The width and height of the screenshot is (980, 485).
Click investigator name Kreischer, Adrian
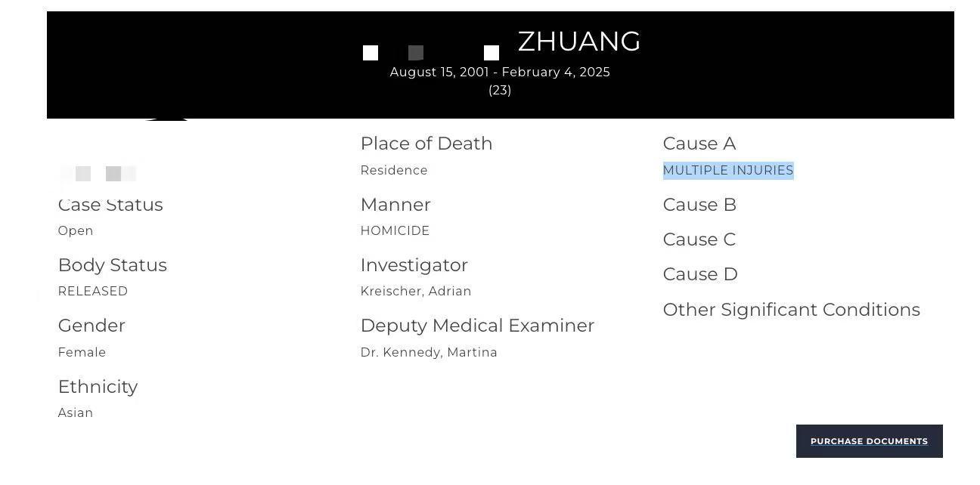pyautogui.click(x=415, y=292)
